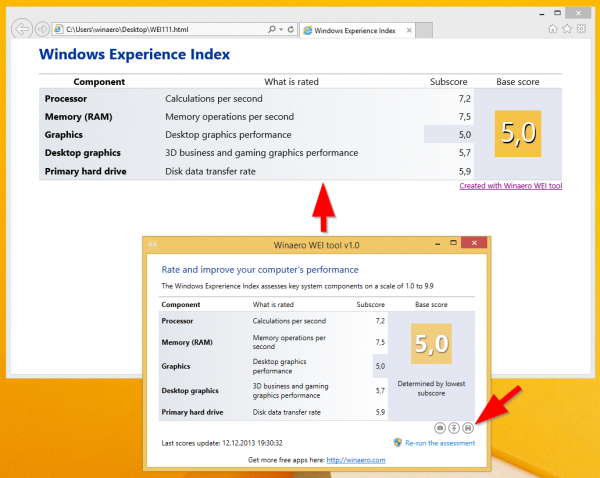The width and height of the screenshot is (600, 478).
Task: Select Memory (RAM) row in the browser table
Action: 256,116
